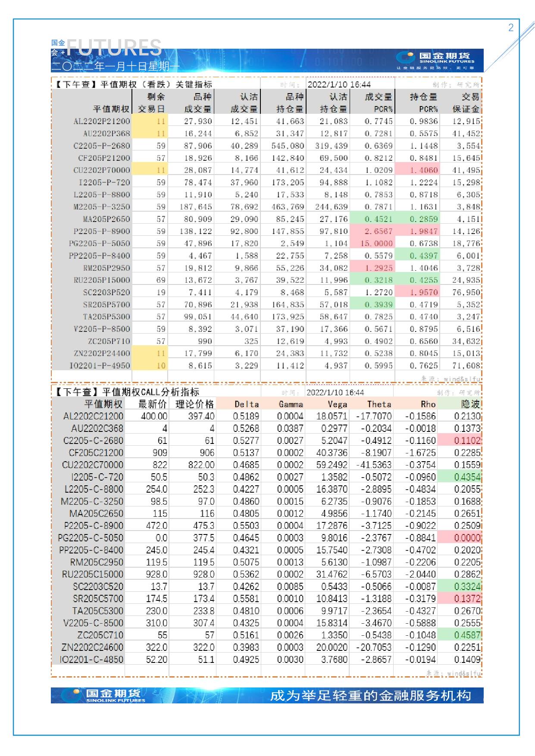Click the Vega column header
The image size is (535, 756).
tap(338, 404)
